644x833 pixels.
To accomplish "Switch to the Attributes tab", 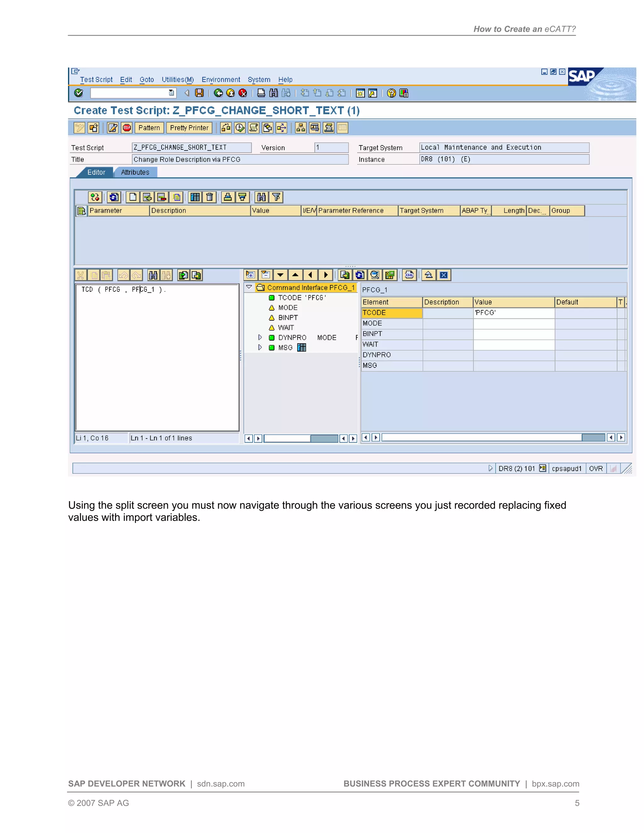I will click(x=135, y=172).
